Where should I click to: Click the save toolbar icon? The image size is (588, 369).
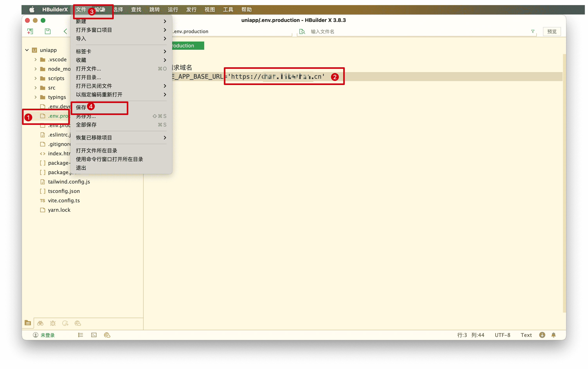(48, 31)
